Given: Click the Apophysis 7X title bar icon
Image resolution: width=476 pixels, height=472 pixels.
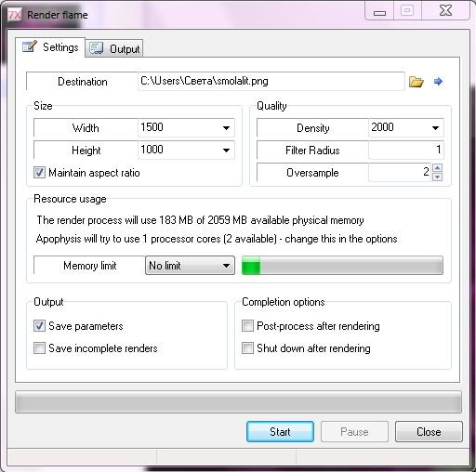Looking at the screenshot, I should tap(14, 15).
